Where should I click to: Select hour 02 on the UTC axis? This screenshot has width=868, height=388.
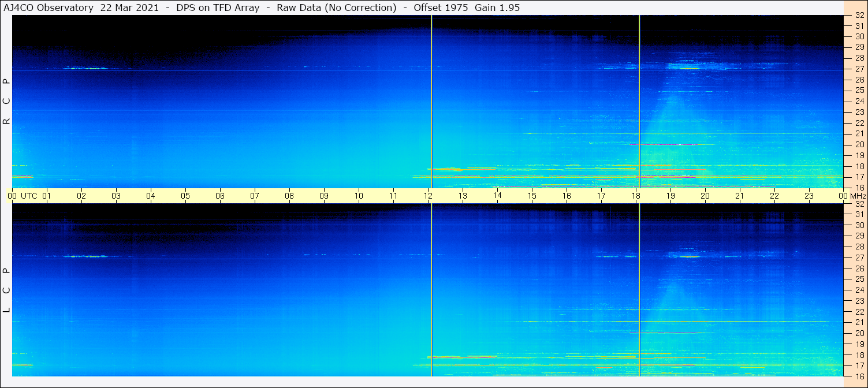point(81,196)
